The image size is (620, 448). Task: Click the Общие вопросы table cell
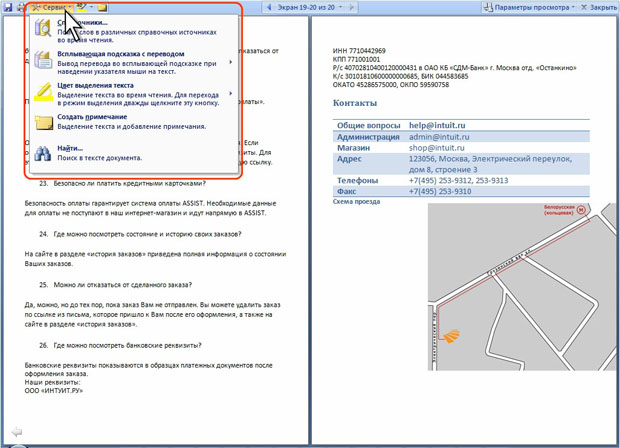[369, 125]
